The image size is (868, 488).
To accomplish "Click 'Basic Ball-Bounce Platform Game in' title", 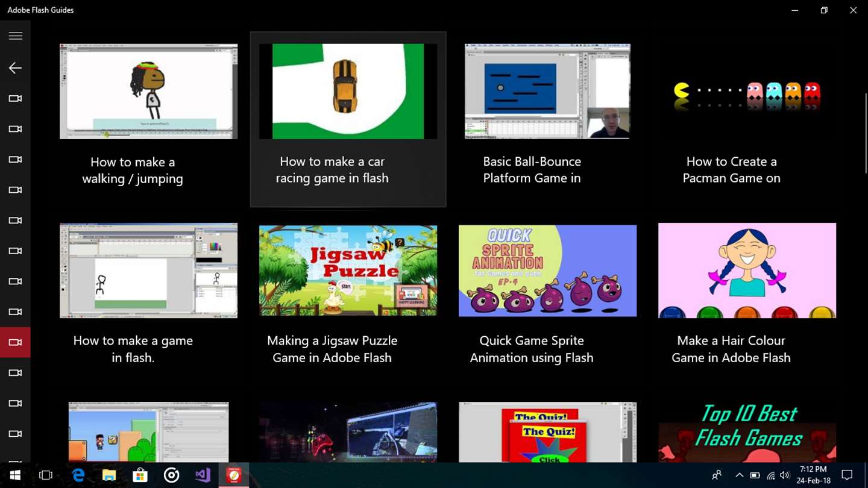I will tap(532, 170).
